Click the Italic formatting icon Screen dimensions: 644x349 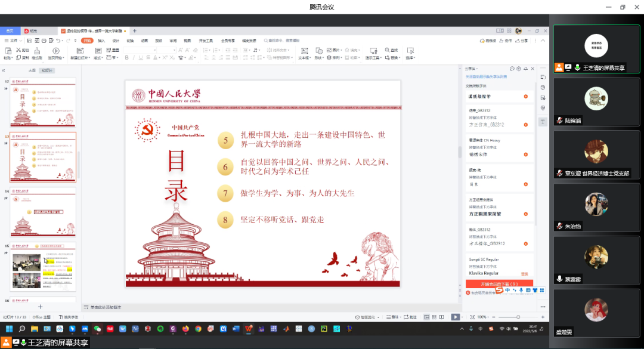click(134, 58)
